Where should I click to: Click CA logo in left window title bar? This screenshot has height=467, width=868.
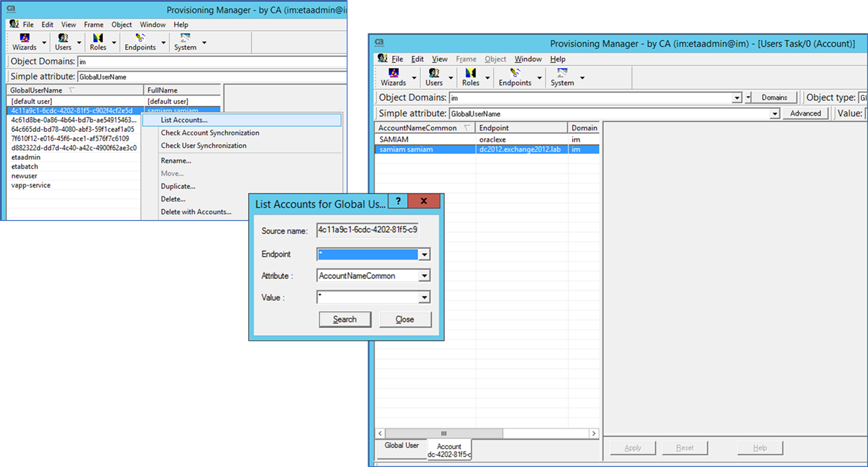11,8
